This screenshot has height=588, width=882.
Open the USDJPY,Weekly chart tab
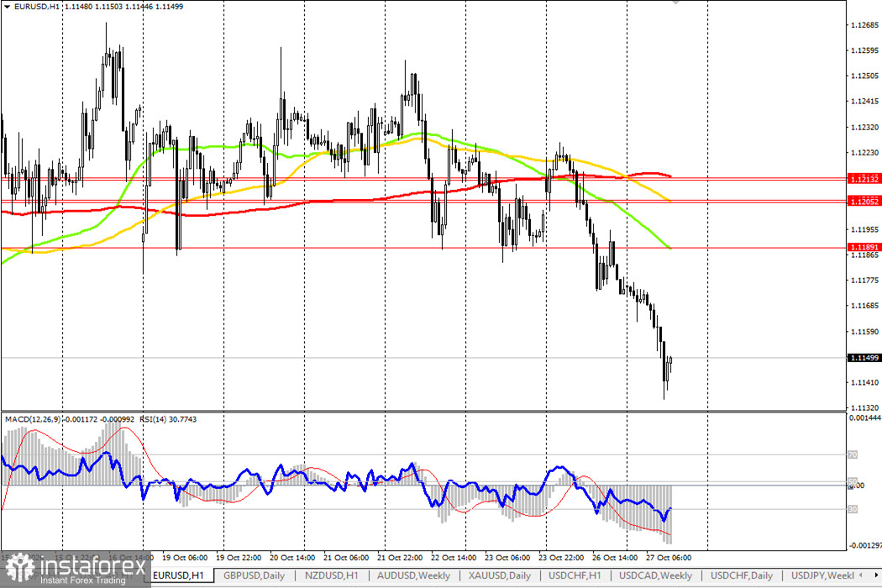(x=822, y=575)
